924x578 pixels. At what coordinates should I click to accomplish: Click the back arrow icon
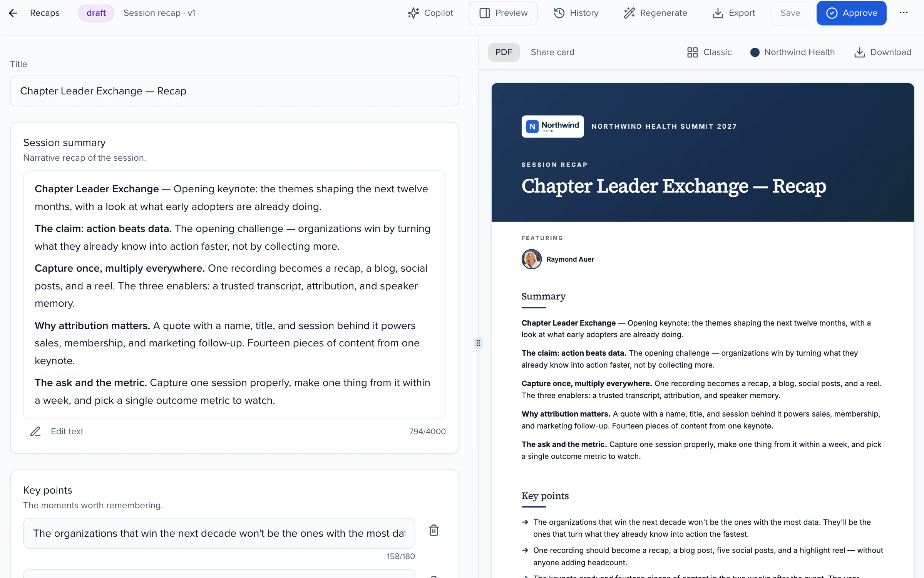coord(13,13)
